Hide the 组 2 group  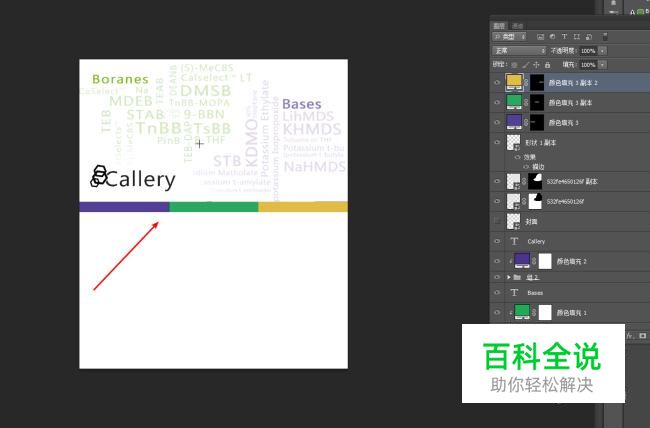(497, 277)
